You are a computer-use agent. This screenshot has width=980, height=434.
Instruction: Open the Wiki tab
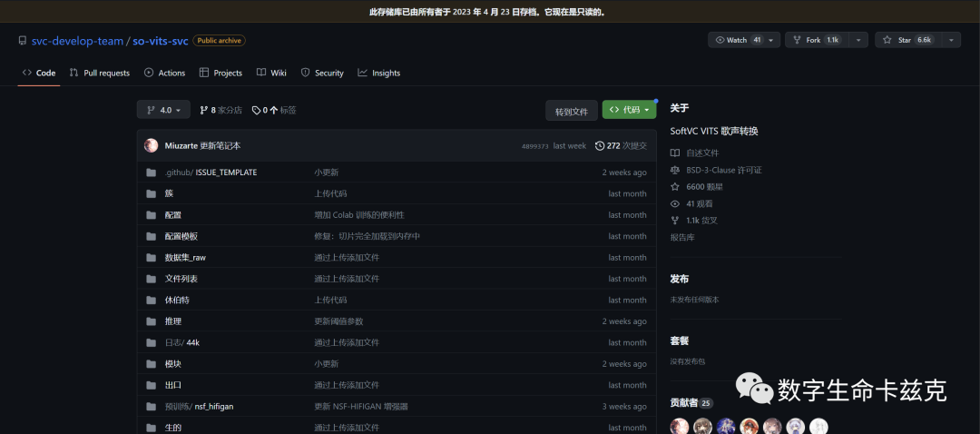coord(271,74)
